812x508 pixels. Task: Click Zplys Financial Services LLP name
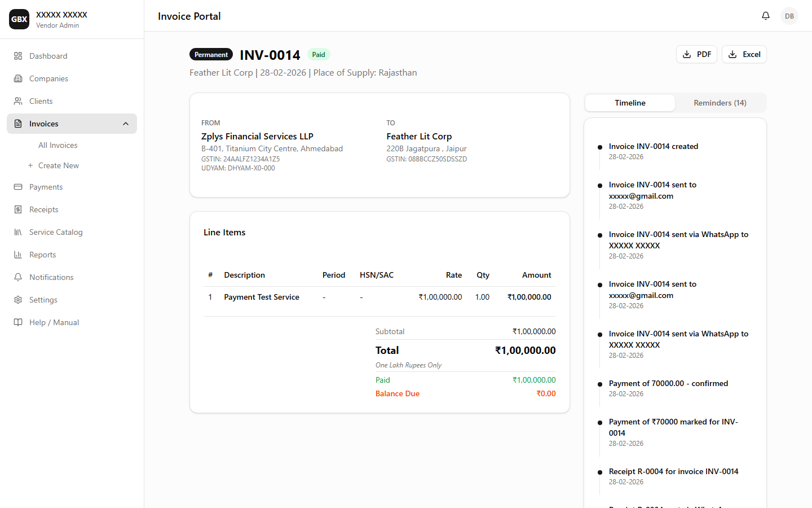257,136
